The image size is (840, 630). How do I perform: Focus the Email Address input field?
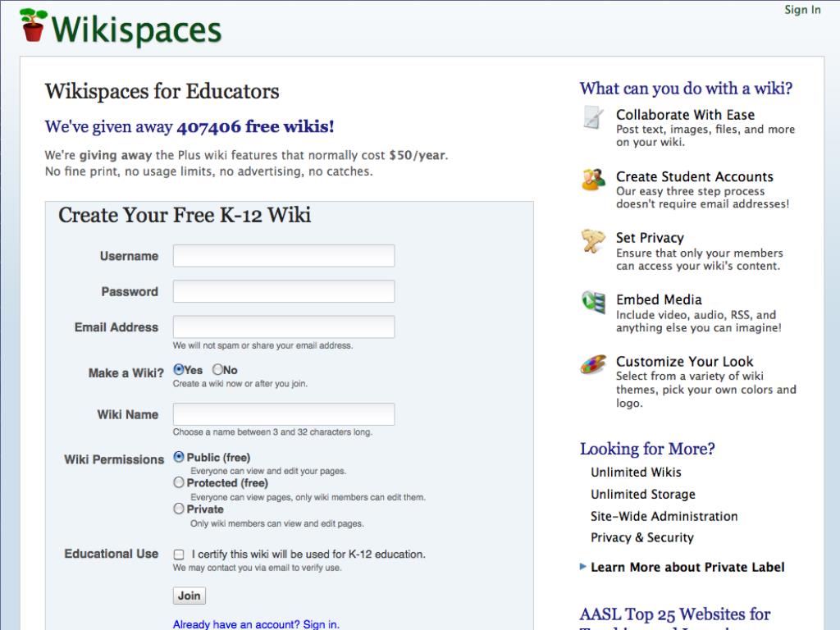pyautogui.click(x=284, y=326)
